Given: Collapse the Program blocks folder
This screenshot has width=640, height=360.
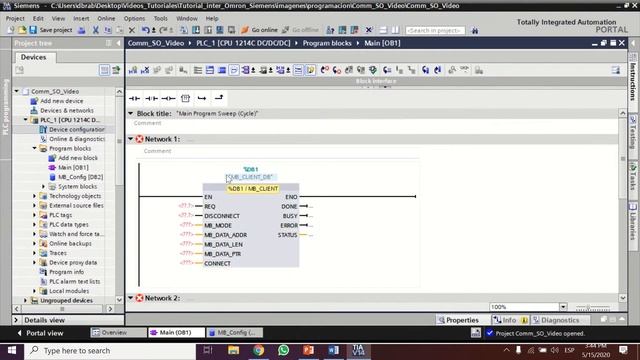Looking at the screenshot, I should point(35,149).
